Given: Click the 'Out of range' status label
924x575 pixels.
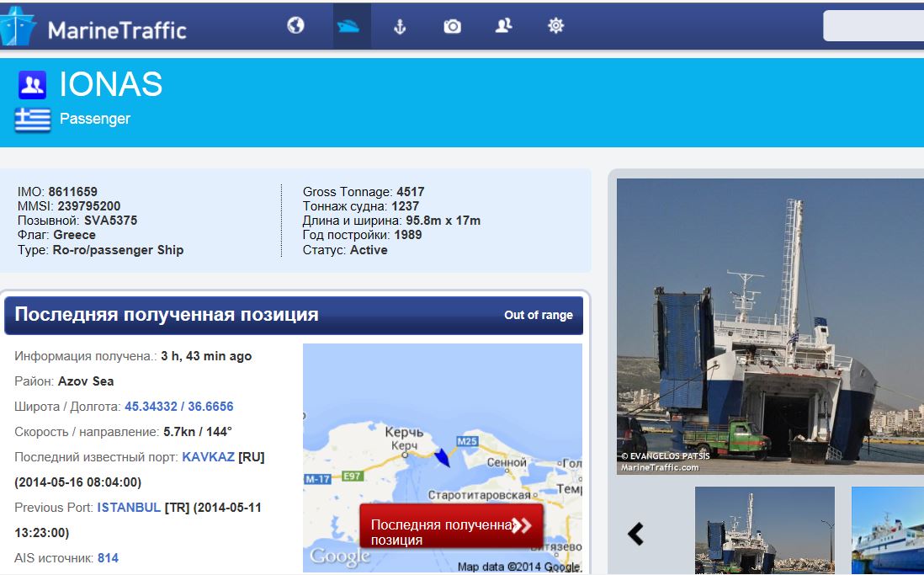Looking at the screenshot, I should 538,315.
